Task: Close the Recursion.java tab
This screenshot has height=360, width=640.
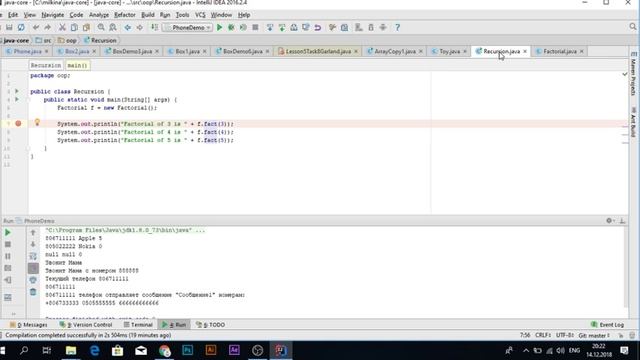Action: [525, 51]
